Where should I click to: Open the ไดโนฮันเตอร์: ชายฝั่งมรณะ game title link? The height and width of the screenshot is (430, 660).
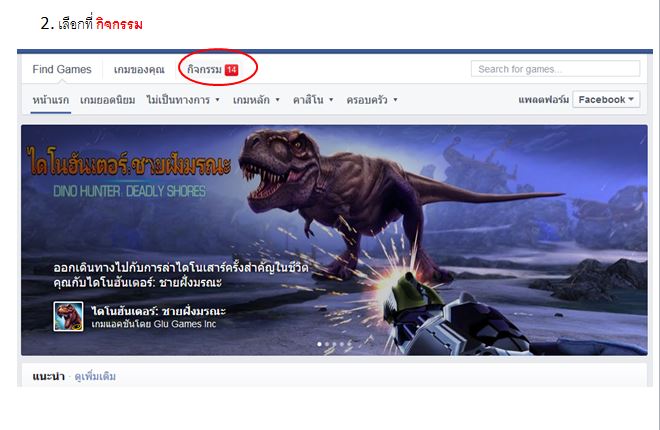point(159,311)
